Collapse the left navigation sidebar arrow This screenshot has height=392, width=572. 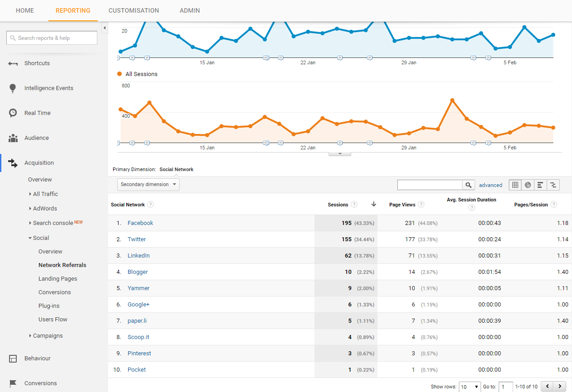click(105, 28)
